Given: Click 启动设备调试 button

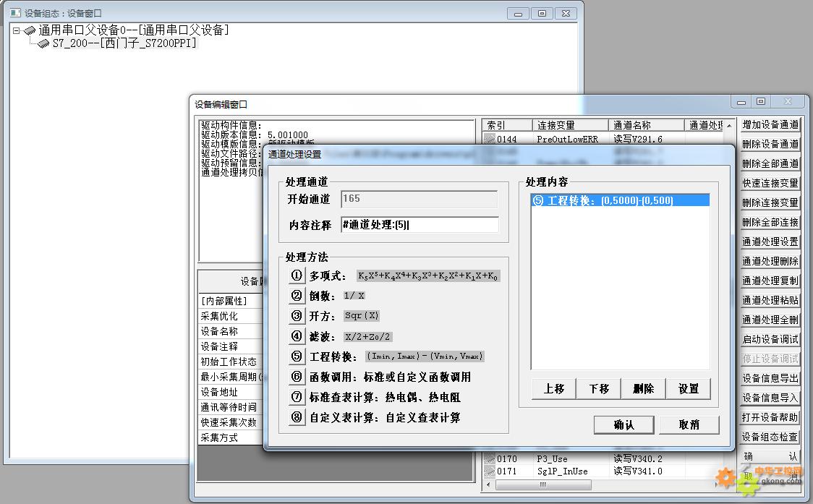Looking at the screenshot, I should (x=770, y=339).
